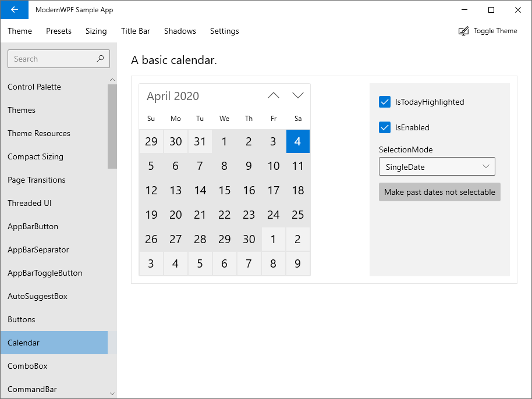Click the ModernWPF app icon in title bar

pyautogui.click(x=14, y=9)
